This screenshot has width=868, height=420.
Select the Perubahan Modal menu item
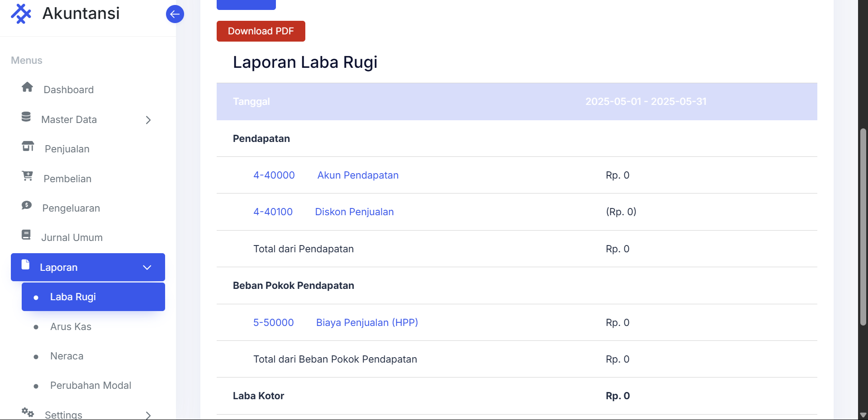tap(90, 386)
